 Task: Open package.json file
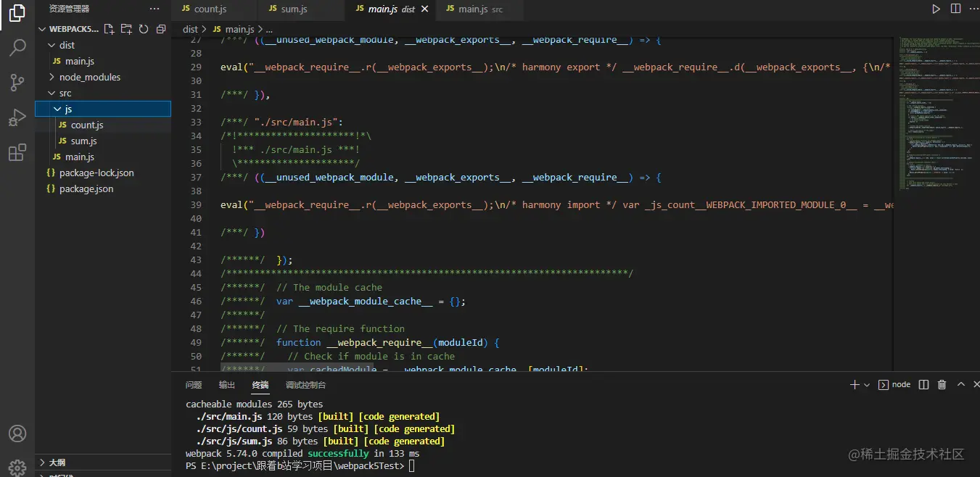click(103, 188)
